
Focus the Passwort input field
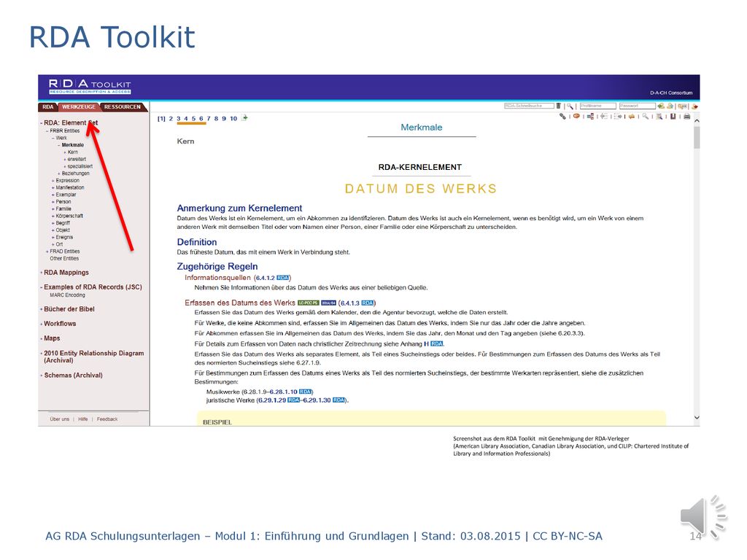[x=638, y=106]
